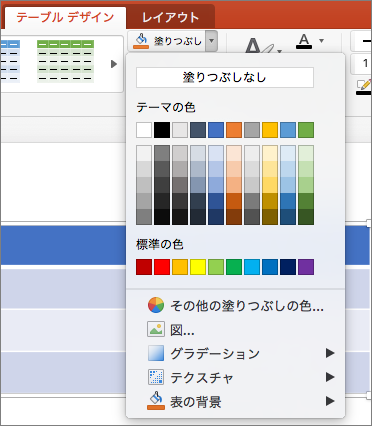Pick the light green standard color

[216, 267]
